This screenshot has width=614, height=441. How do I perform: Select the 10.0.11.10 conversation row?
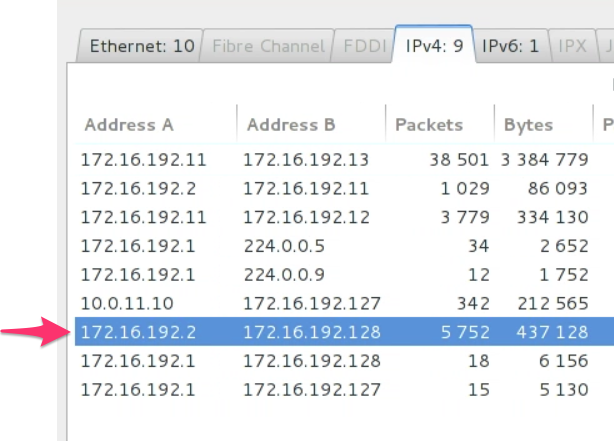(344, 303)
